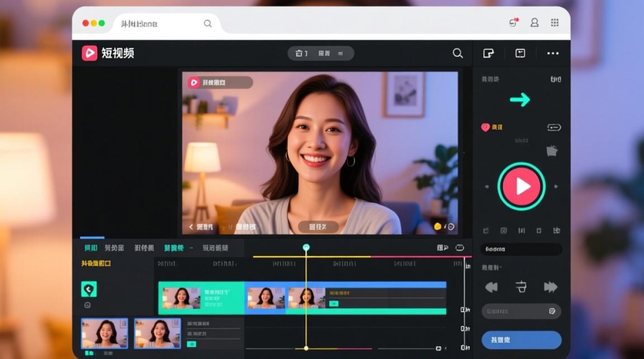The height and width of the screenshot is (359, 644).
Task: Switch to the third timeline tab
Action: (144, 248)
